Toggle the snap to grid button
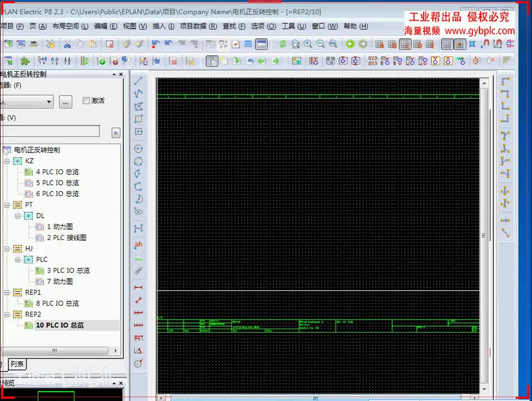Screen dimensions: 532x401 (460, 44)
